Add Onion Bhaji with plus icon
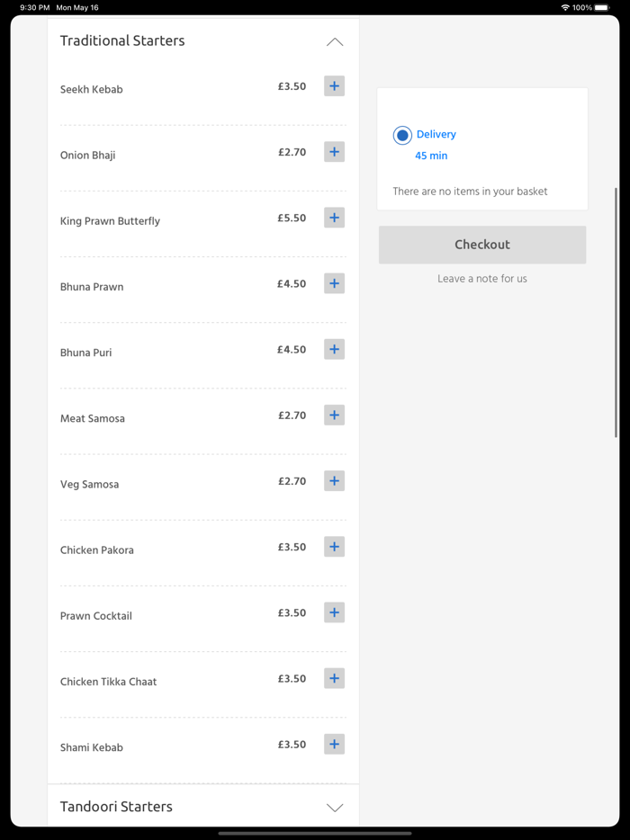 (334, 152)
